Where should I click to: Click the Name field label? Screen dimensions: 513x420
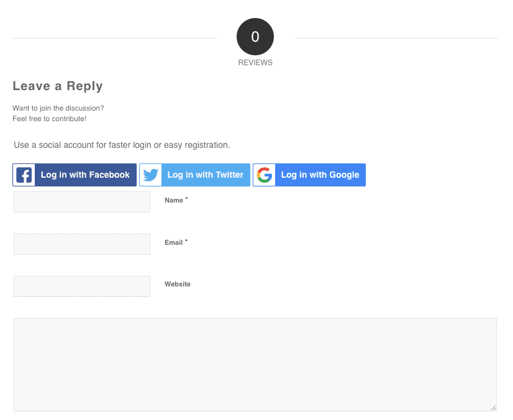[174, 201]
